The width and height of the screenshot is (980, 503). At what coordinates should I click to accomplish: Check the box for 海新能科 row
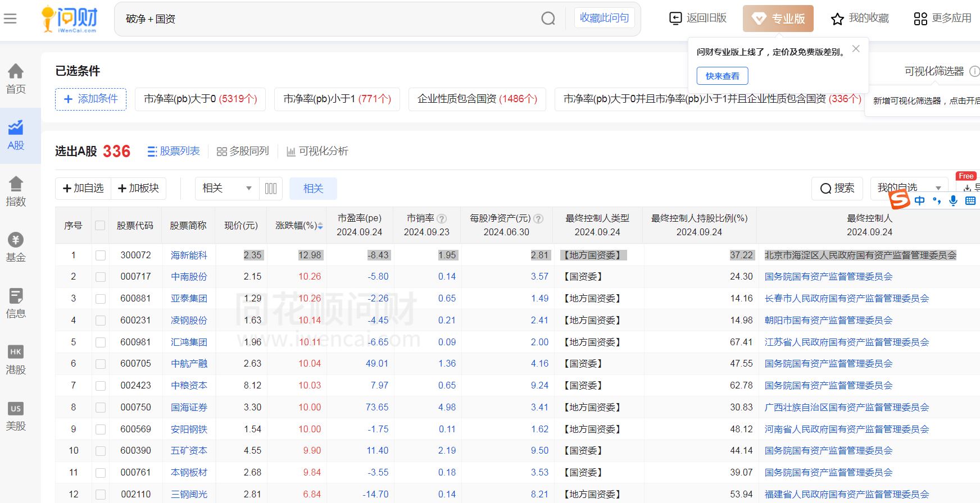coord(101,255)
